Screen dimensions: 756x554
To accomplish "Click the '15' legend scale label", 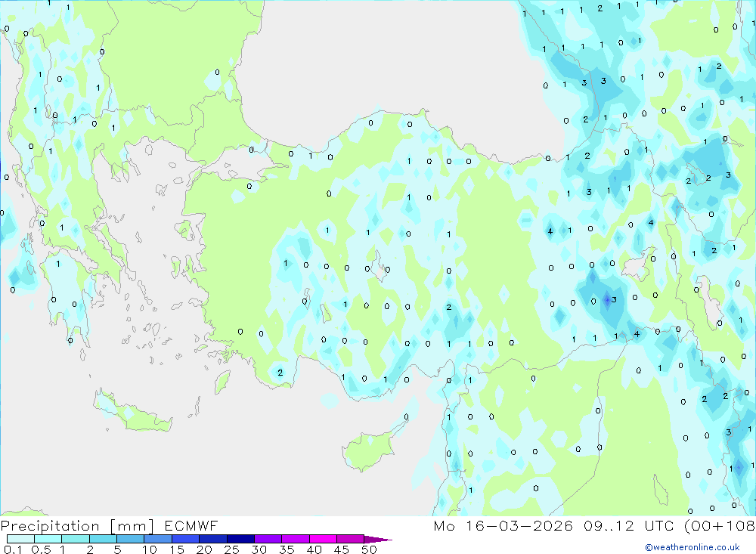I will 177,549.
